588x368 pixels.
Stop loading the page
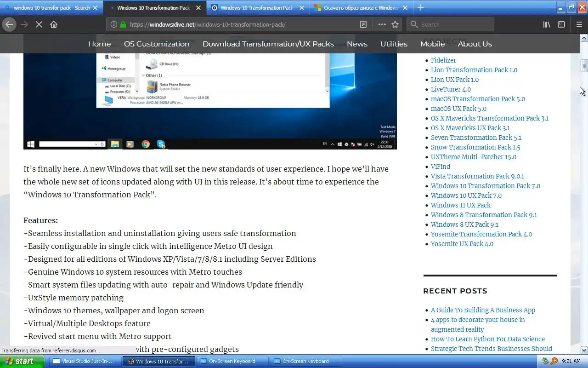pyautogui.click(x=39, y=24)
